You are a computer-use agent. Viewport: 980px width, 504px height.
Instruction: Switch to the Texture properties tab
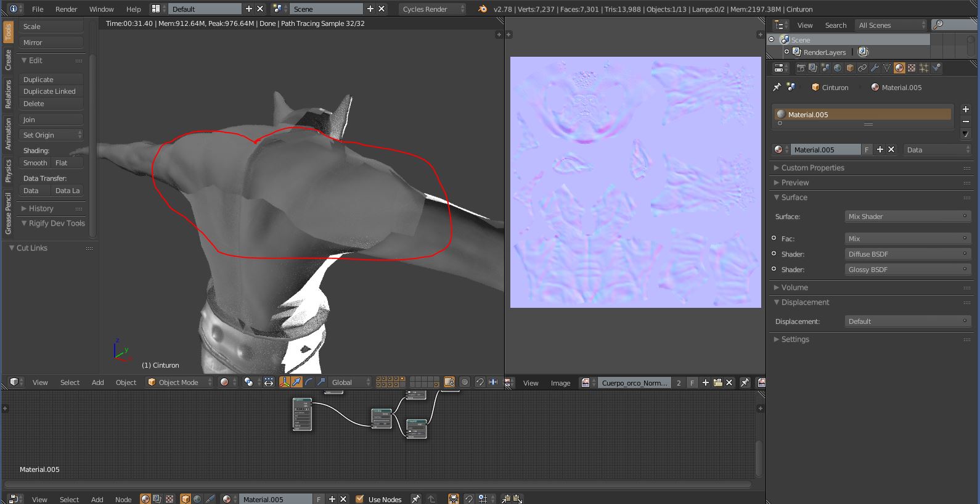click(x=912, y=68)
